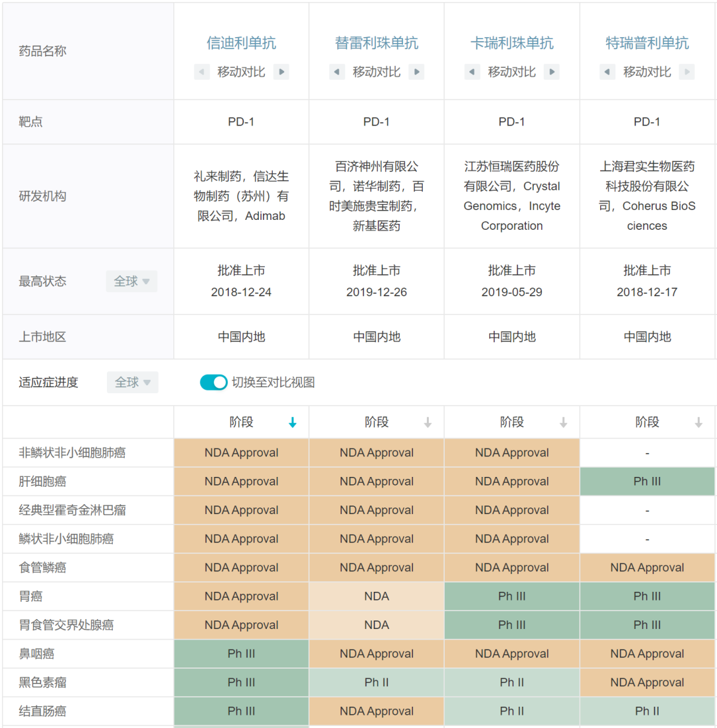
Task: Click 中国内地 region under 卡瑞利珠单抗
Action: click(x=512, y=337)
